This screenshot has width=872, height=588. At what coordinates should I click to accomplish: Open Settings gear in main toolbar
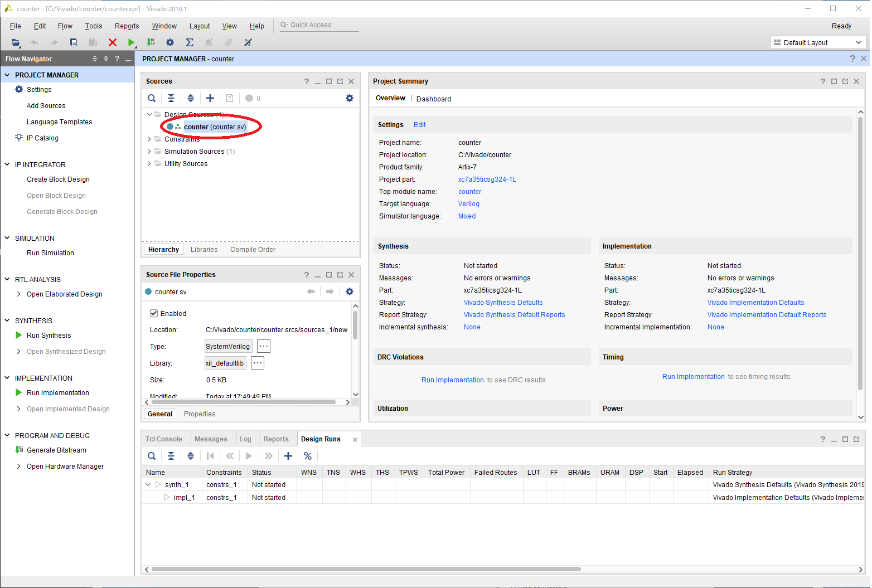click(170, 42)
